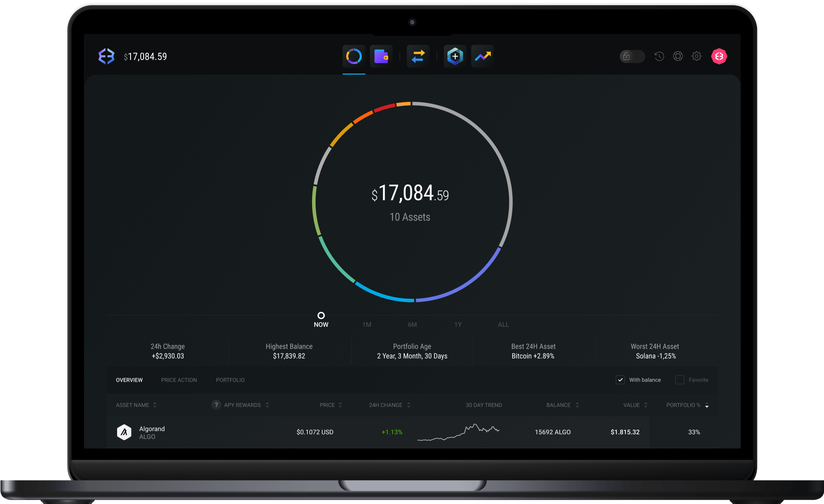Click the header balance $17,084.59
Screen dimensions: 824x504
click(145, 57)
